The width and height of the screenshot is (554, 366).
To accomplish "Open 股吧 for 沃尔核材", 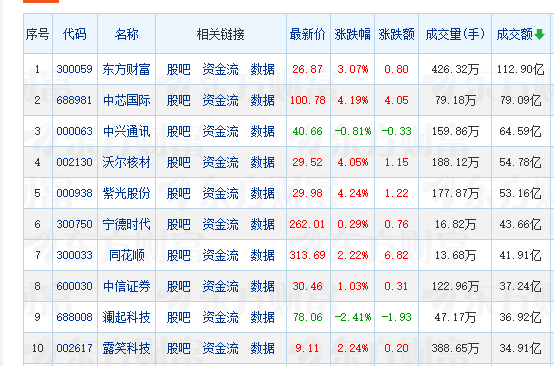I will [x=178, y=163].
